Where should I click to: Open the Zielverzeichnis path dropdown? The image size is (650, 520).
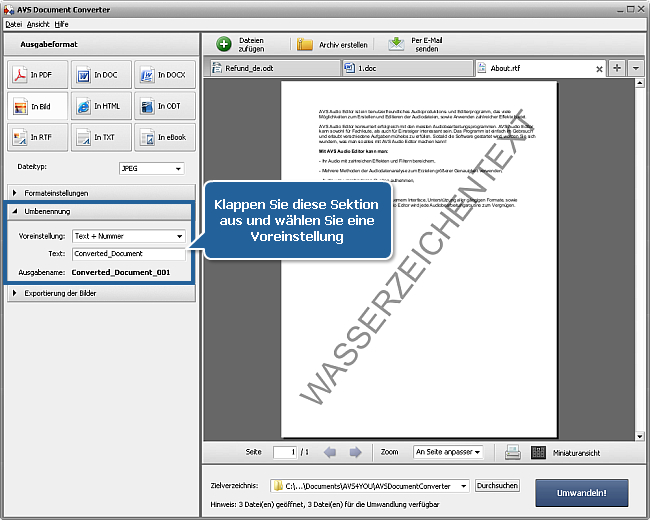[464, 486]
